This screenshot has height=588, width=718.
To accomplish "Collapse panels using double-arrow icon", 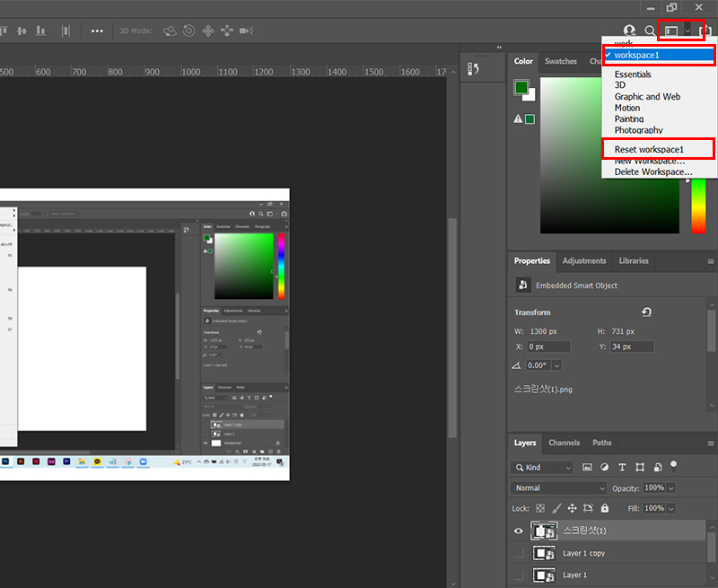I will [x=499, y=48].
